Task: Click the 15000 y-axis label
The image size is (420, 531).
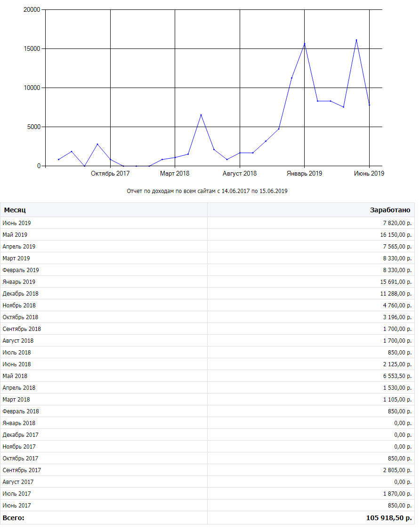Action: click(32, 48)
